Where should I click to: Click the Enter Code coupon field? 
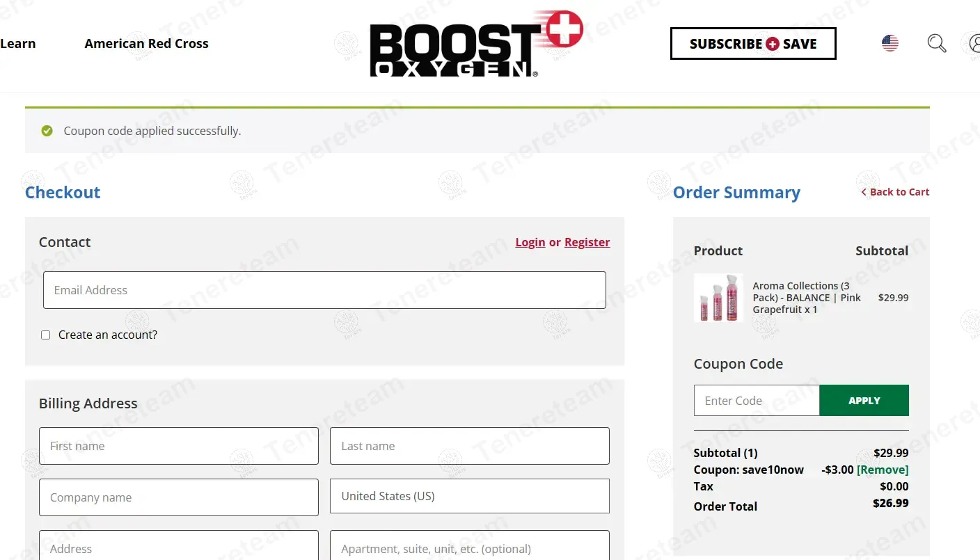756,401
